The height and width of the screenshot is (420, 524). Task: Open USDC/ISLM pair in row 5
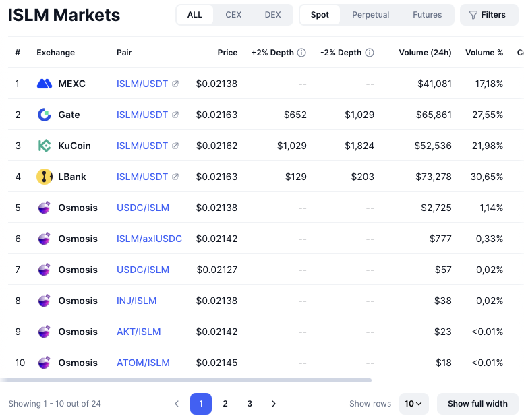tap(143, 208)
